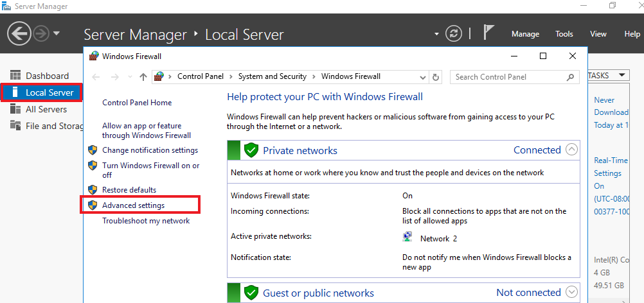Open the Manage menu
The image size is (644, 303).
point(525,34)
